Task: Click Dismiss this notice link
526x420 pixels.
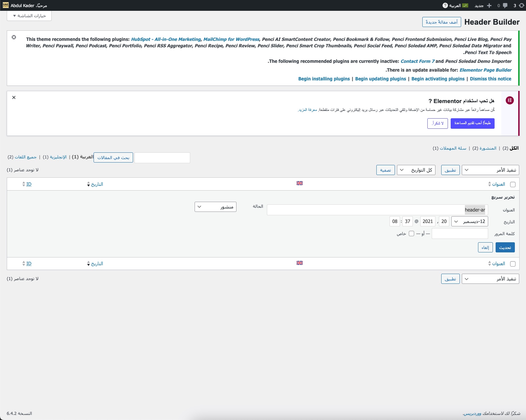Action: (491, 79)
